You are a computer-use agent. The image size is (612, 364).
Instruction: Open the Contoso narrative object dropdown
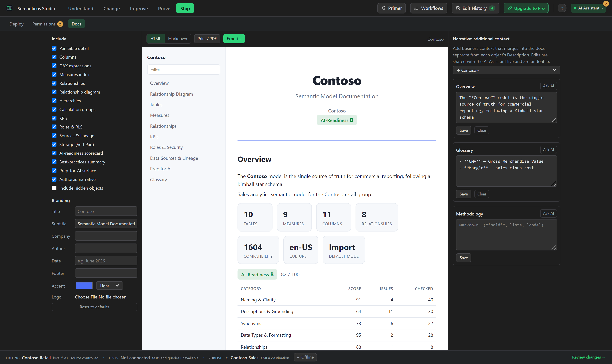[x=506, y=70]
